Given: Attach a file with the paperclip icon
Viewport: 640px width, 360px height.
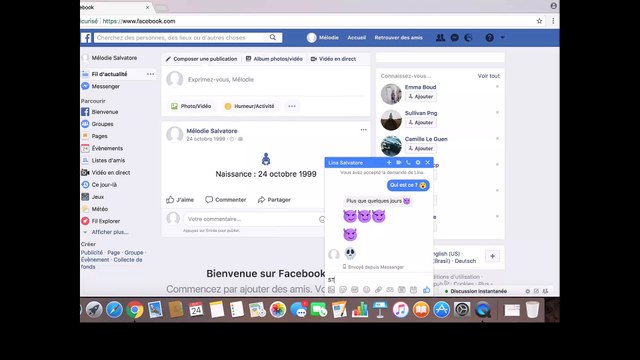Looking at the screenshot, I should pos(378,289).
